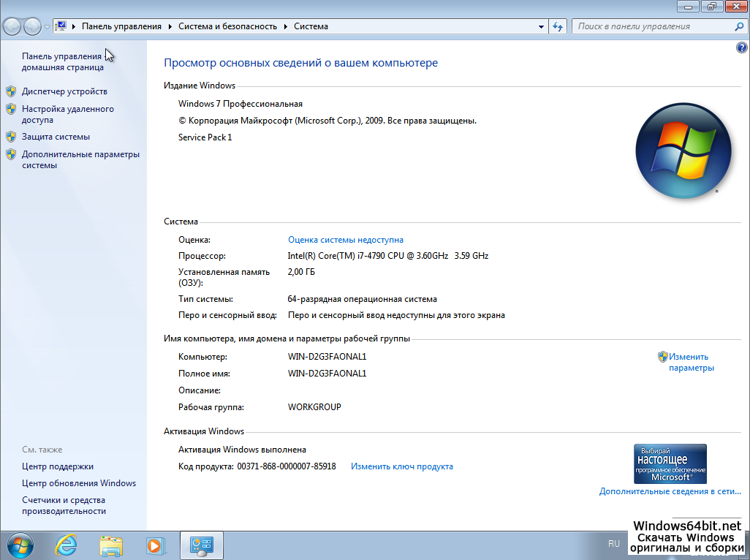Click Изменить ключ продукта link
Image resolution: width=750 pixels, height=560 pixels.
(x=402, y=466)
